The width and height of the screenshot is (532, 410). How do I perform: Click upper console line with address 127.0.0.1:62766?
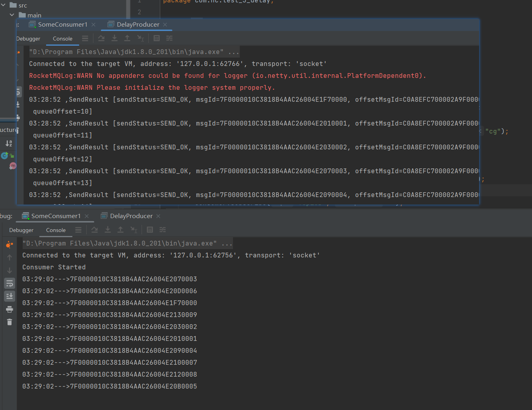point(178,64)
